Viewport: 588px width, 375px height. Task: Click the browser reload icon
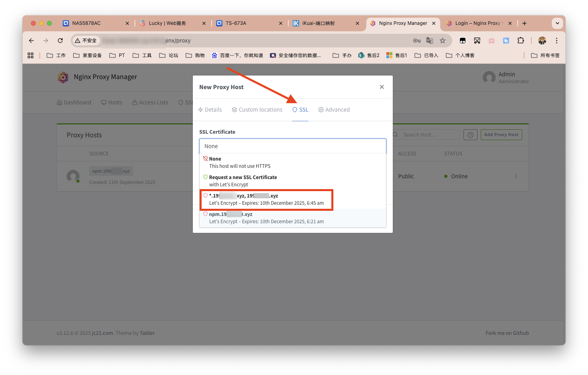[x=60, y=41]
